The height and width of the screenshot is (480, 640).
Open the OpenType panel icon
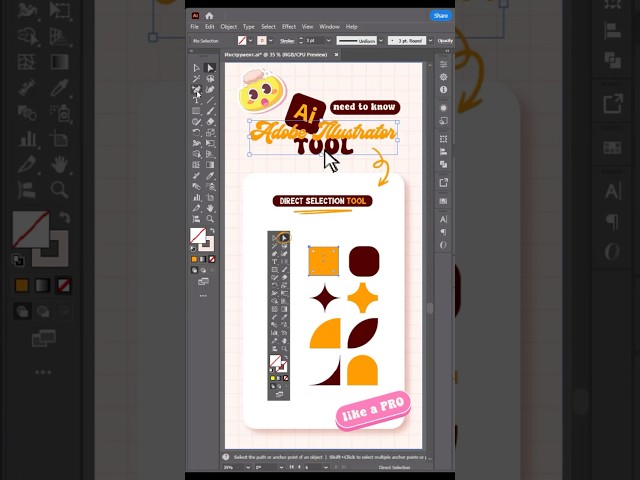pos(443,245)
